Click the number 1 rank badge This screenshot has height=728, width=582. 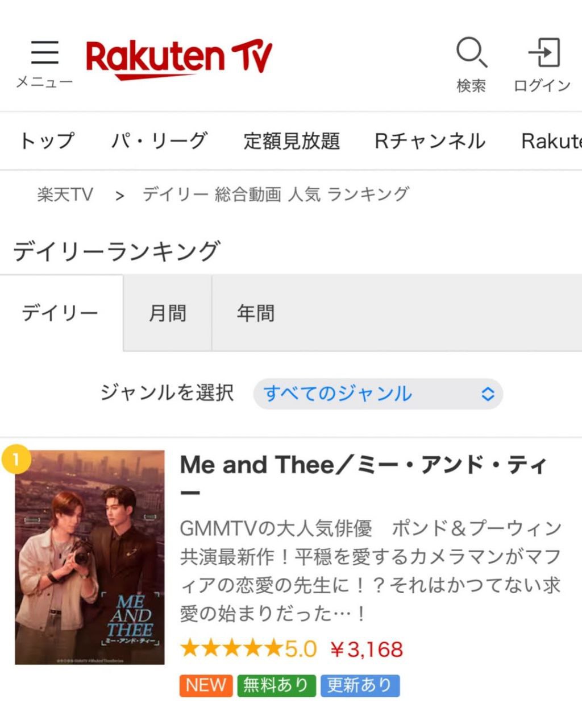(16, 459)
